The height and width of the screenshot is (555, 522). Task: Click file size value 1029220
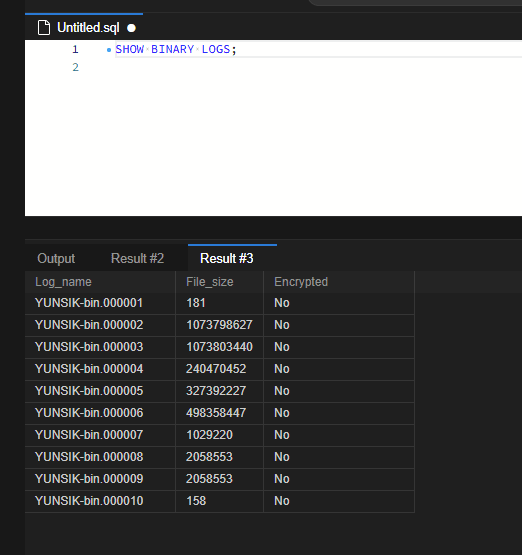click(x=210, y=435)
